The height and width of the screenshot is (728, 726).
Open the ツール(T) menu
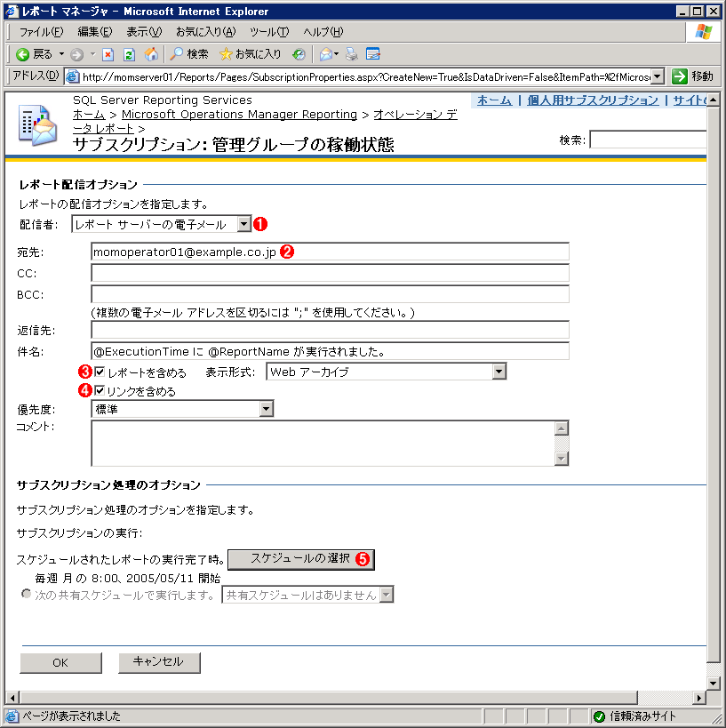click(x=269, y=32)
